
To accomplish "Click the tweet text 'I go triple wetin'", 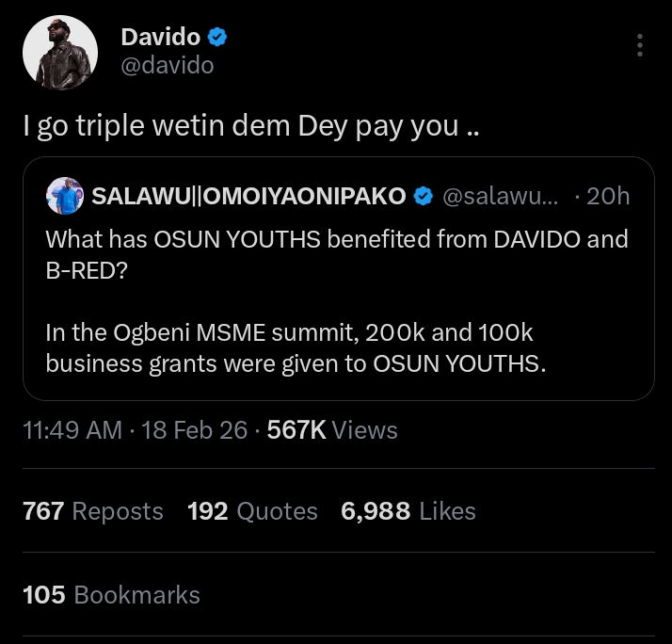I will [x=250, y=126].
